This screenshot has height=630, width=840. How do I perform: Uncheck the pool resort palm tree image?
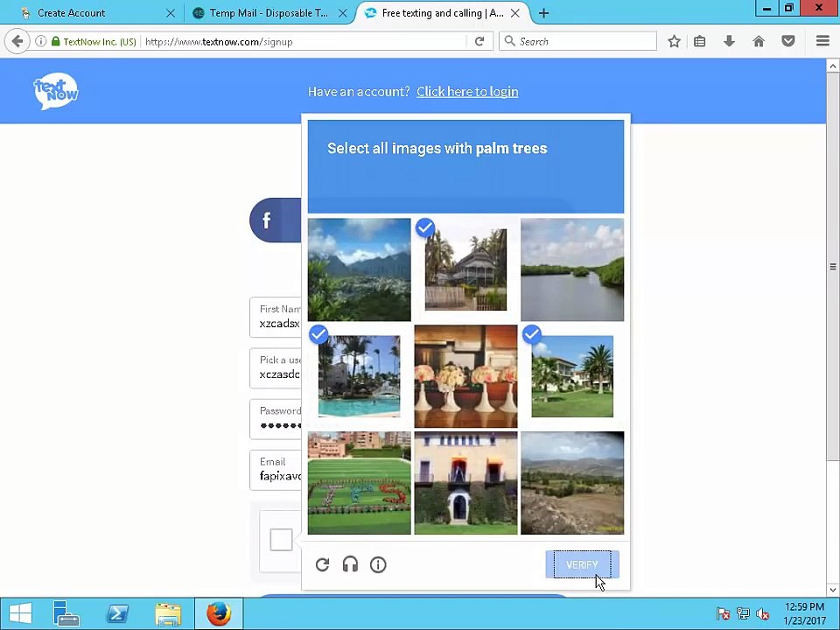coord(359,376)
